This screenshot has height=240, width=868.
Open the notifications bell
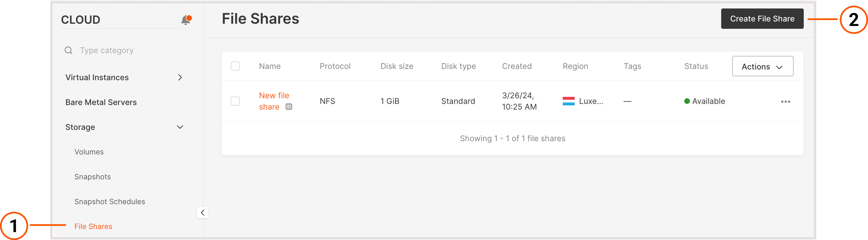pos(185,20)
